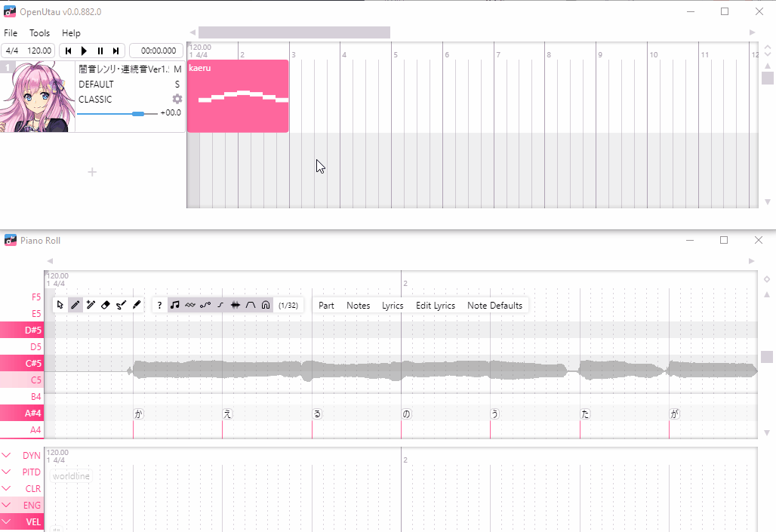
Task: Open the question mark help tips
Action: click(x=159, y=305)
